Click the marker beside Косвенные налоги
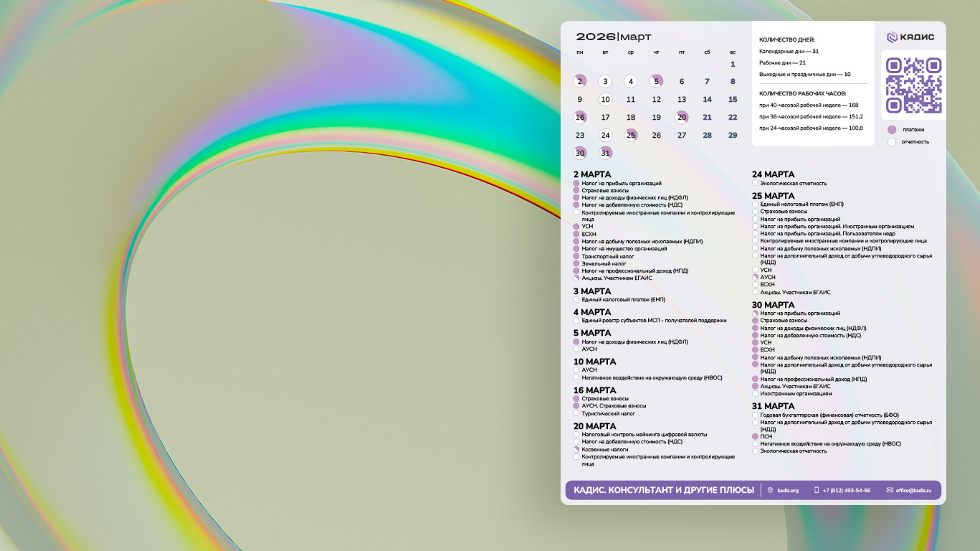Image resolution: width=980 pixels, height=551 pixels. click(576, 449)
